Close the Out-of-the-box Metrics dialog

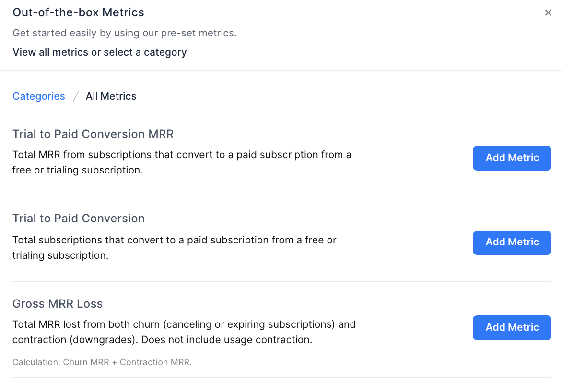[x=548, y=13]
